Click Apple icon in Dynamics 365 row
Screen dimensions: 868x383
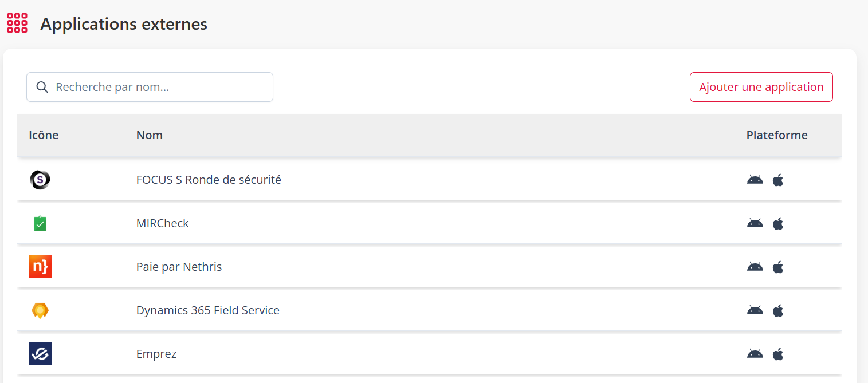(778, 310)
